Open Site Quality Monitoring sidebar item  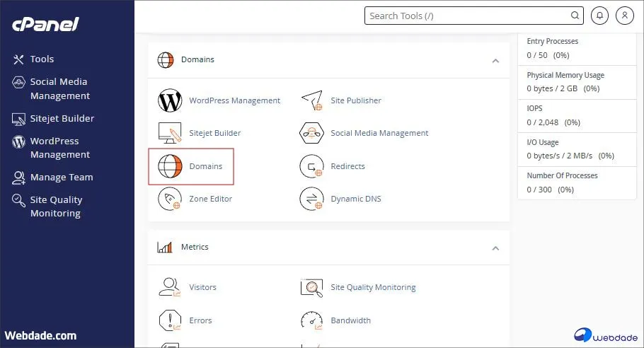pyautogui.click(x=55, y=207)
